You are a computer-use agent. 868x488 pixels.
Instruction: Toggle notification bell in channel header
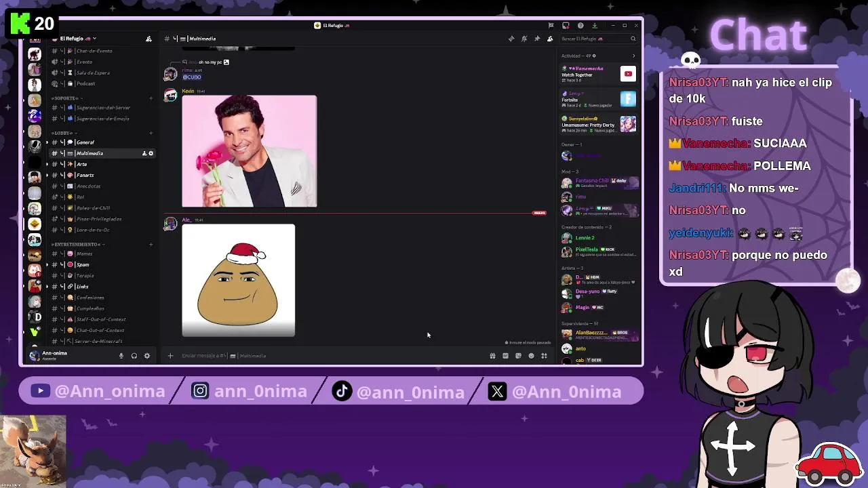tap(524, 39)
